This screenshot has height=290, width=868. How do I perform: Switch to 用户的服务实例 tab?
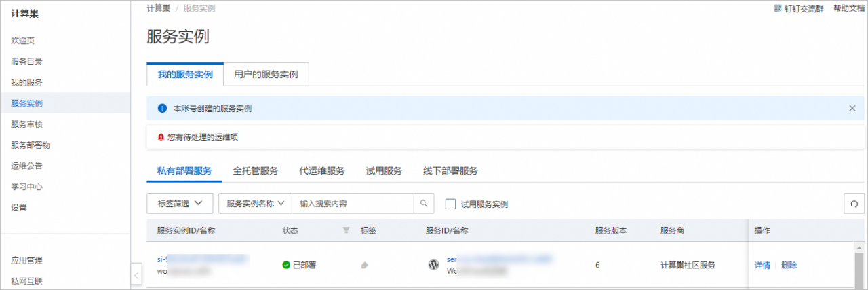point(266,74)
